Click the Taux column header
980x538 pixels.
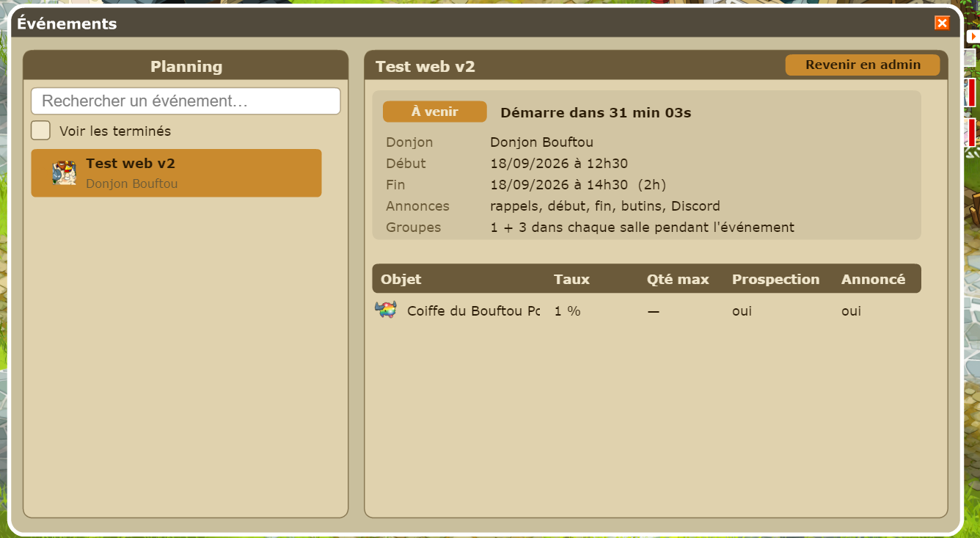[571, 279]
